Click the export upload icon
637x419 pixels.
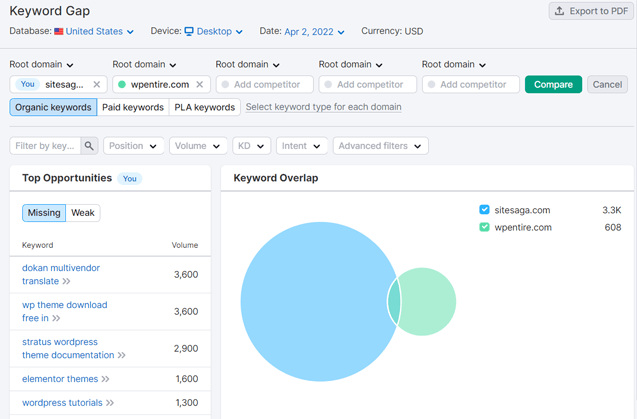pyautogui.click(x=559, y=11)
